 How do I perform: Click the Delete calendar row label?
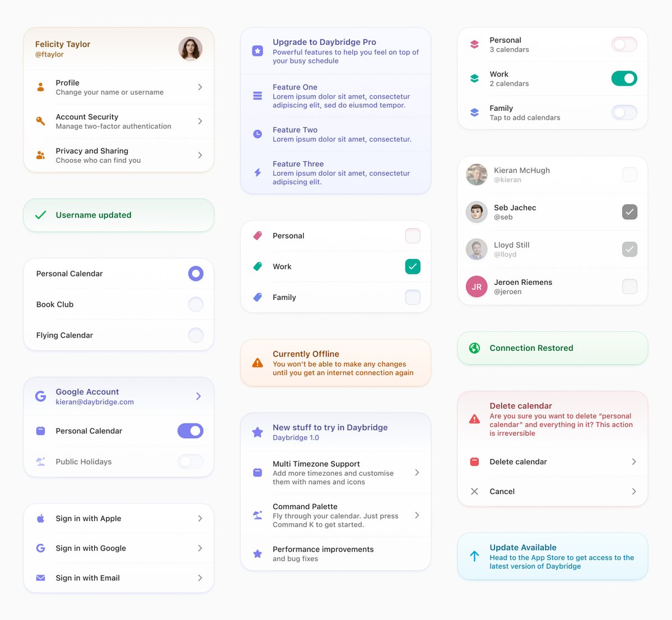[518, 462]
